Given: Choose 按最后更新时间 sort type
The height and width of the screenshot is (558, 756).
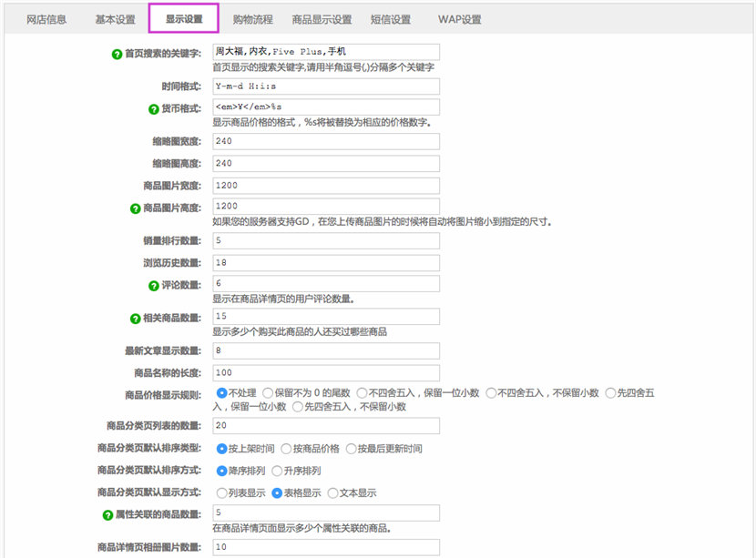Looking at the screenshot, I should [351, 449].
